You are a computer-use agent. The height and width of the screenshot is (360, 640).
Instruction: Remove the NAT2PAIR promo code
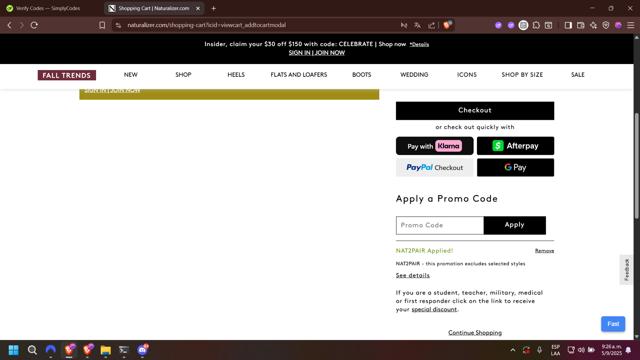[544, 251]
